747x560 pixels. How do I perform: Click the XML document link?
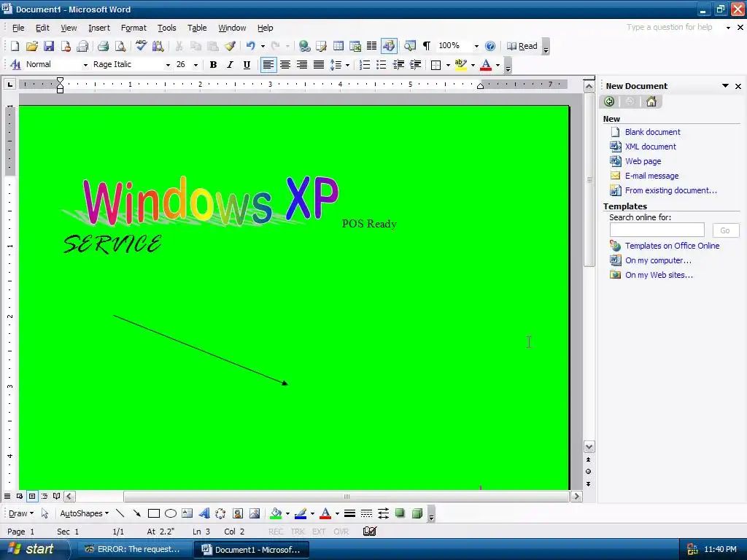click(650, 147)
